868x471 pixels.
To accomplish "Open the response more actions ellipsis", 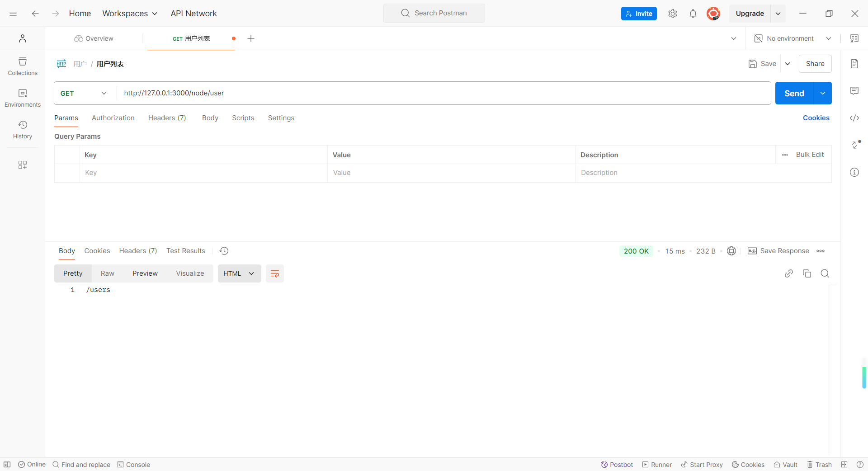I will [821, 251].
